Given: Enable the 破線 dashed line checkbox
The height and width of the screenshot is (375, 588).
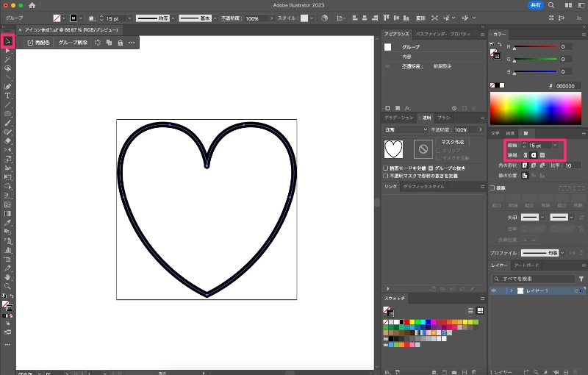Looking at the screenshot, I should (x=492, y=188).
